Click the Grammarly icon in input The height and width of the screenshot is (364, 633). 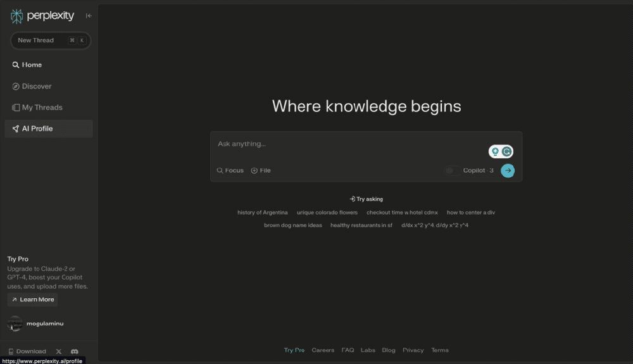pyautogui.click(x=506, y=151)
